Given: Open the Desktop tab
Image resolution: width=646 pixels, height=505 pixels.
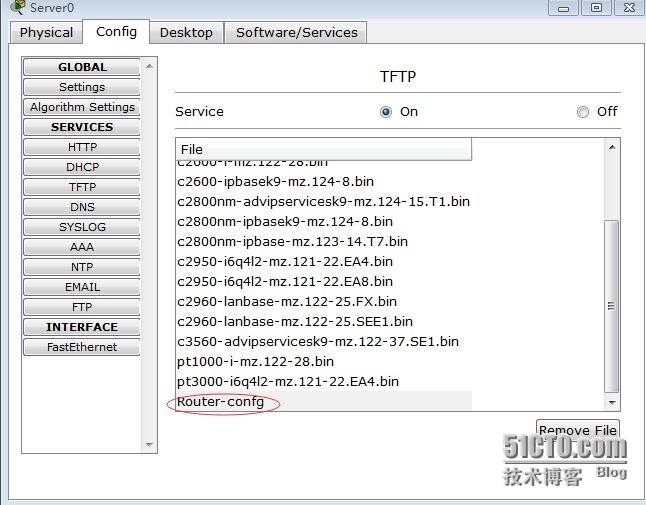Looking at the screenshot, I should click(x=186, y=32).
